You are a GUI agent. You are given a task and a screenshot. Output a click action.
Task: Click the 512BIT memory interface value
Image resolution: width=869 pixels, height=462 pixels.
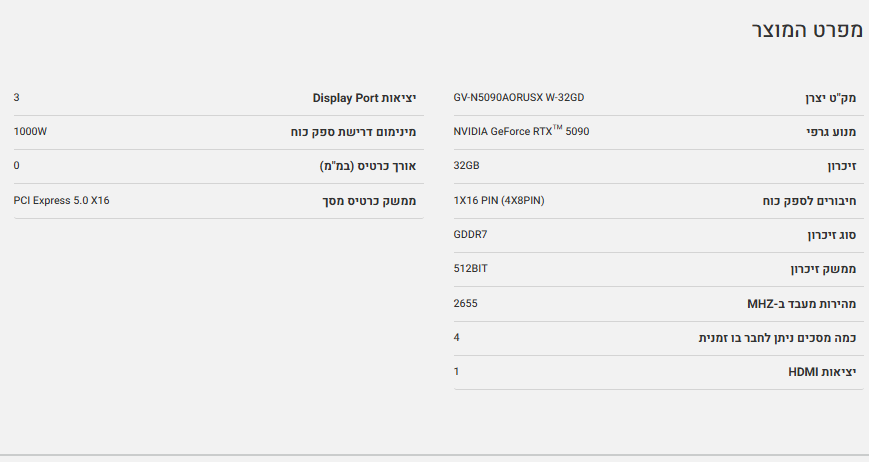pyautogui.click(x=470, y=268)
